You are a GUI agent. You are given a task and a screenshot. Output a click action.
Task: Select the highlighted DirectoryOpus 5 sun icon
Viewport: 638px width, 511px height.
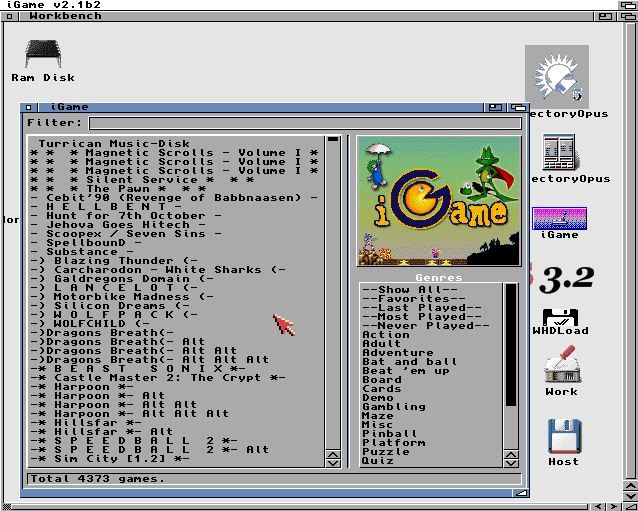[557, 77]
